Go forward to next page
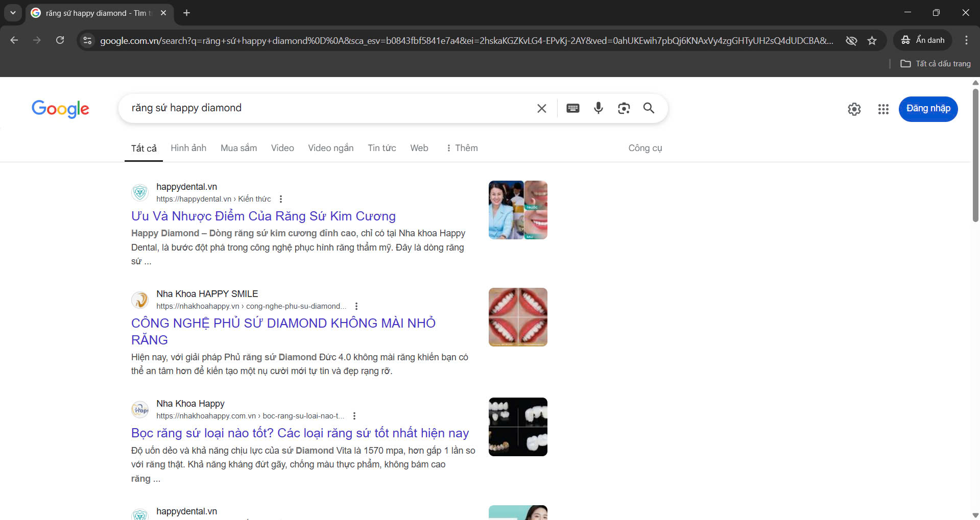This screenshot has width=980, height=520. point(37,40)
